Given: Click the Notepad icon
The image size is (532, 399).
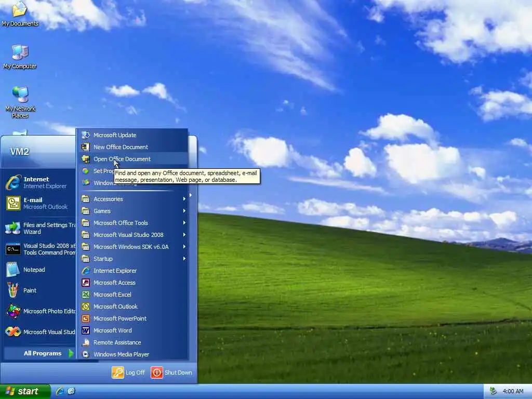Looking at the screenshot, I should tap(13, 270).
